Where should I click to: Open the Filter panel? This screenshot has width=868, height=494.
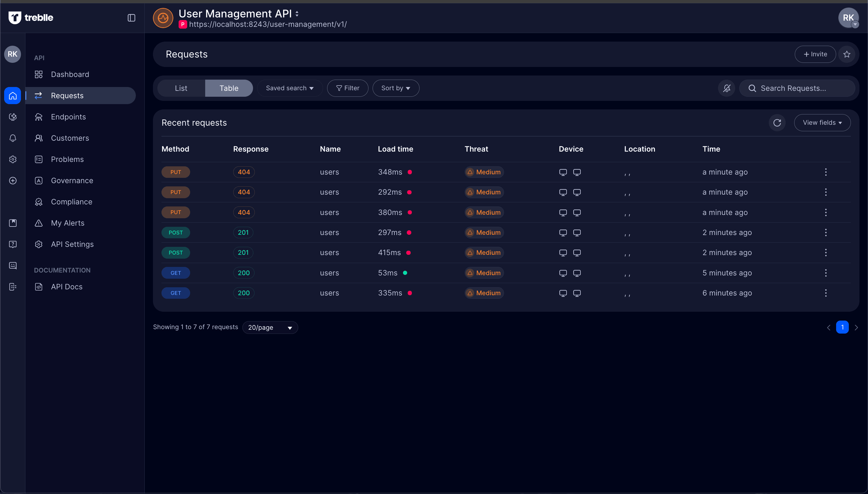347,88
